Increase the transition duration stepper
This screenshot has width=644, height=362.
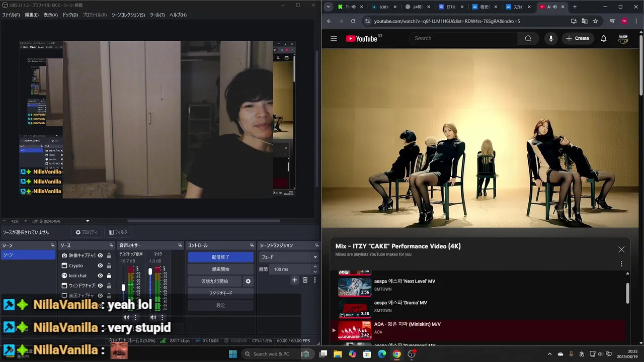(x=315, y=267)
